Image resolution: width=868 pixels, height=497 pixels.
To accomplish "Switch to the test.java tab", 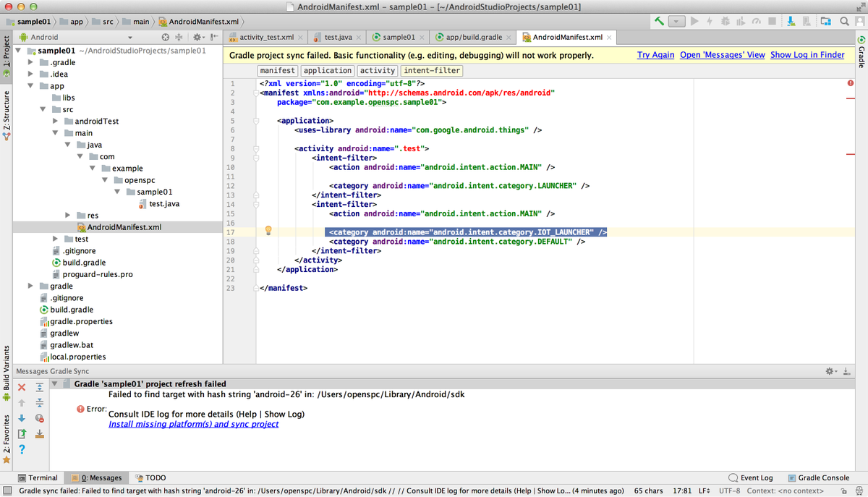I will point(338,37).
